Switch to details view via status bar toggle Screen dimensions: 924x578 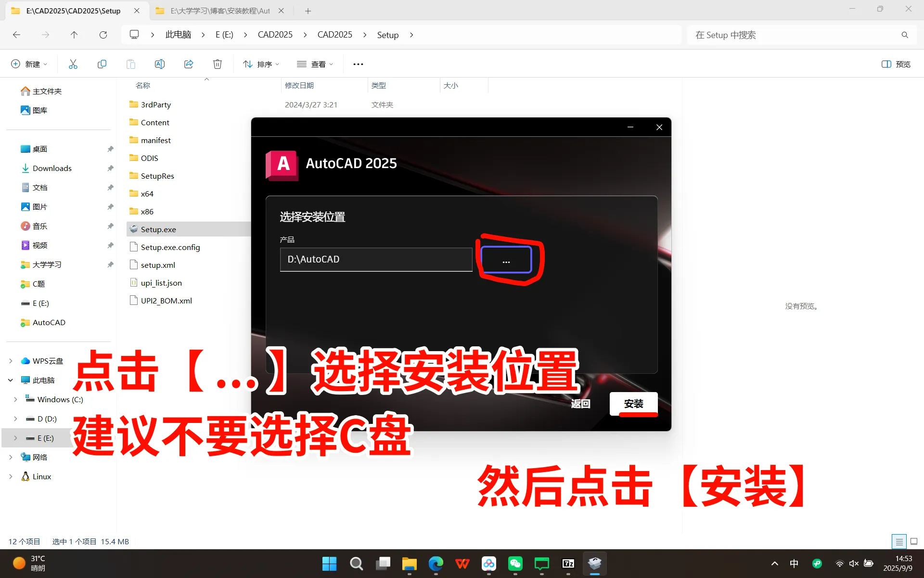898,541
